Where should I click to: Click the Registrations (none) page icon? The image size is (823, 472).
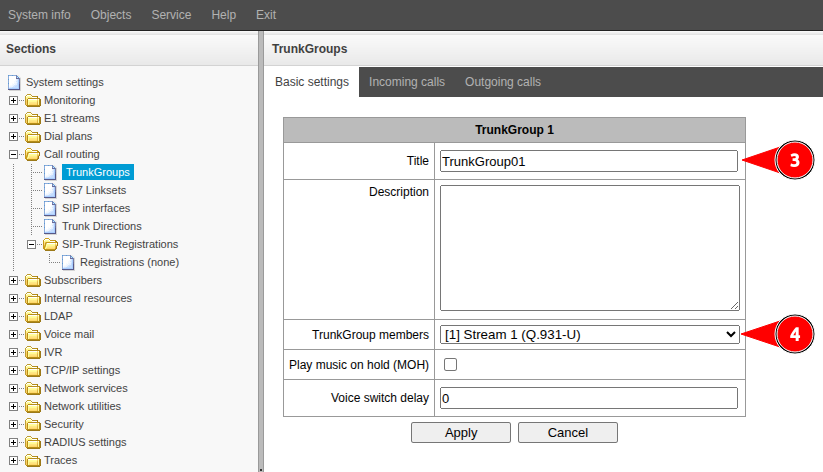[x=68, y=263]
